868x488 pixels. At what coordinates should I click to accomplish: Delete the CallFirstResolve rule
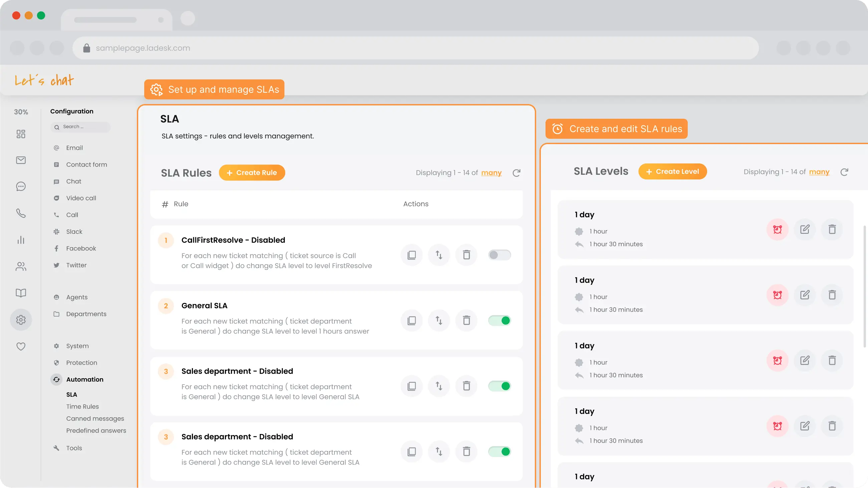pyautogui.click(x=466, y=255)
